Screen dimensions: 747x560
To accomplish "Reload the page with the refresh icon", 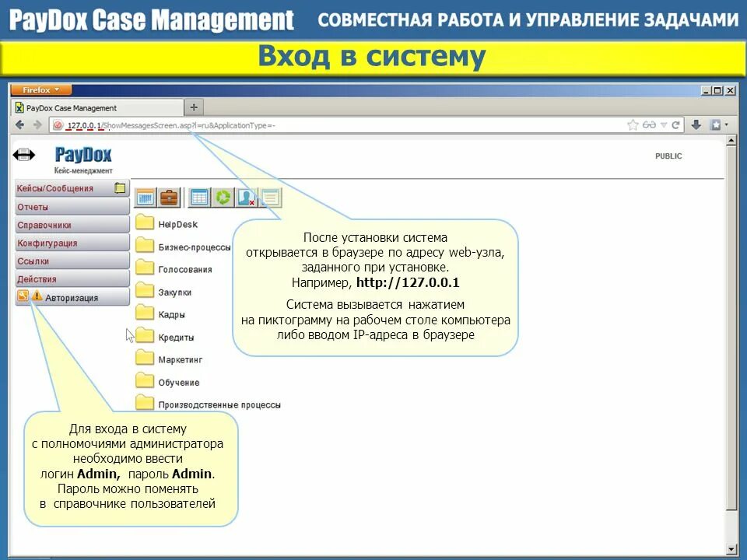I will (675, 124).
